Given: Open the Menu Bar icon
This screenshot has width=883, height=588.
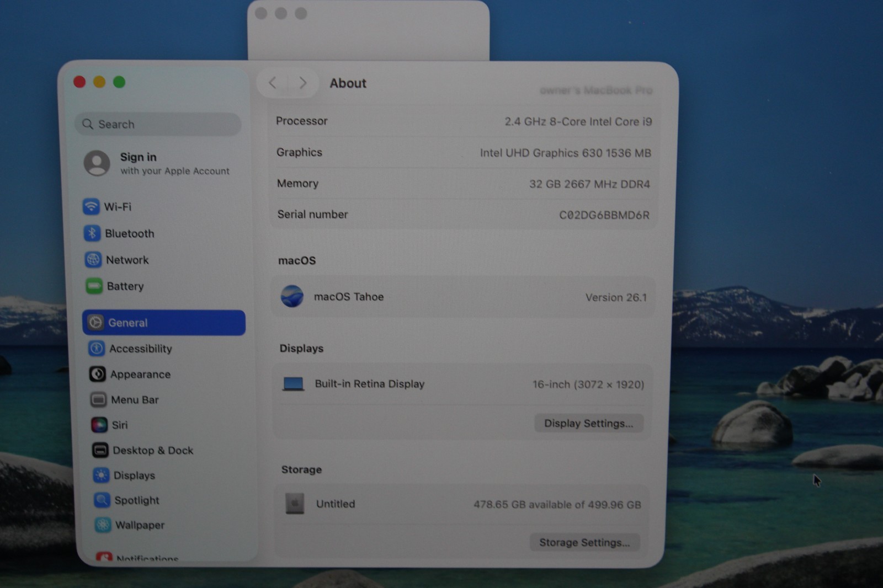Looking at the screenshot, I should point(99,399).
